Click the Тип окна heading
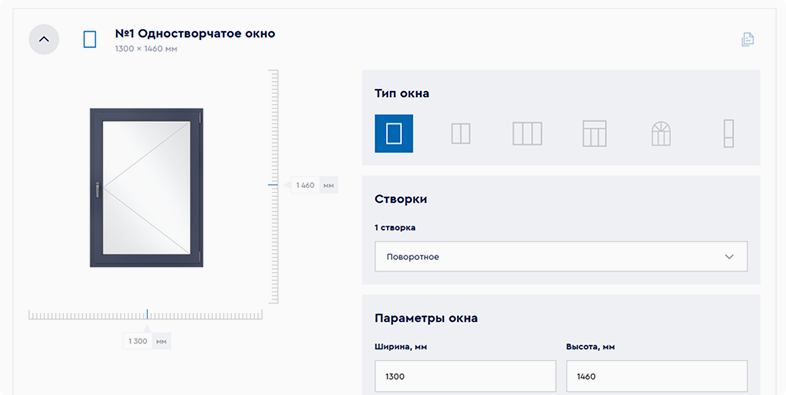 [x=402, y=93]
